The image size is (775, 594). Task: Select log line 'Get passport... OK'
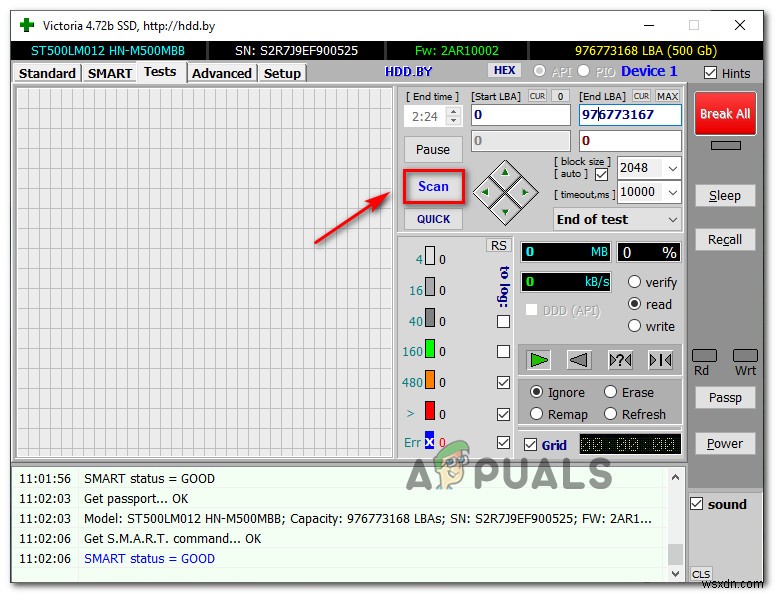pos(136,499)
